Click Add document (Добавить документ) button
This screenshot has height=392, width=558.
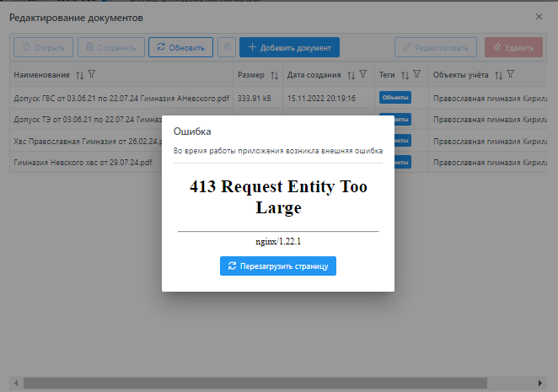pos(289,47)
